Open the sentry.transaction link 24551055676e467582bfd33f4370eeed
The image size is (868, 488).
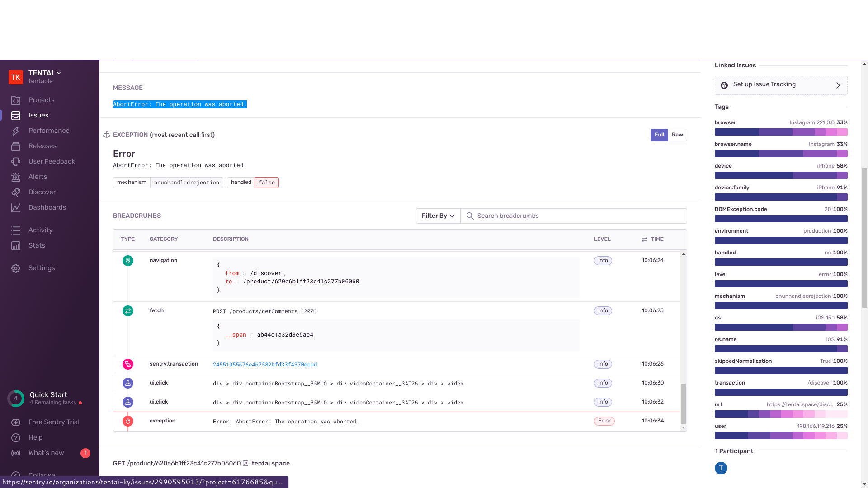coord(264,364)
